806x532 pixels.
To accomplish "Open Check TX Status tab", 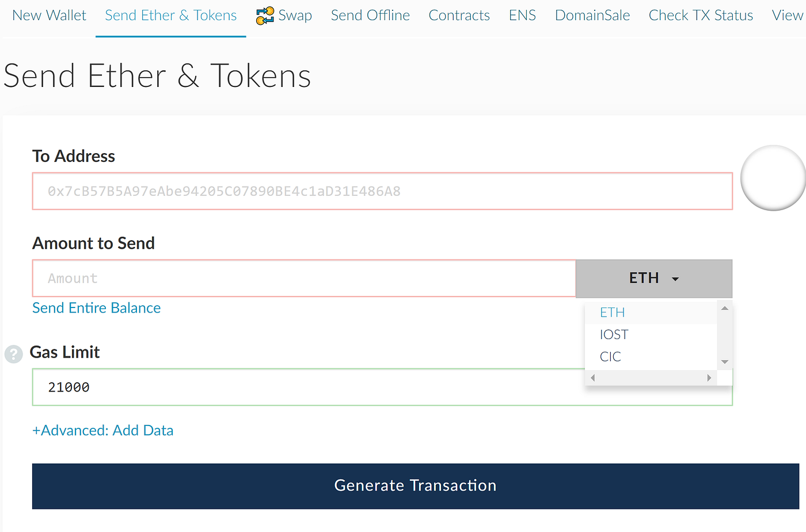I will [701, 16].
